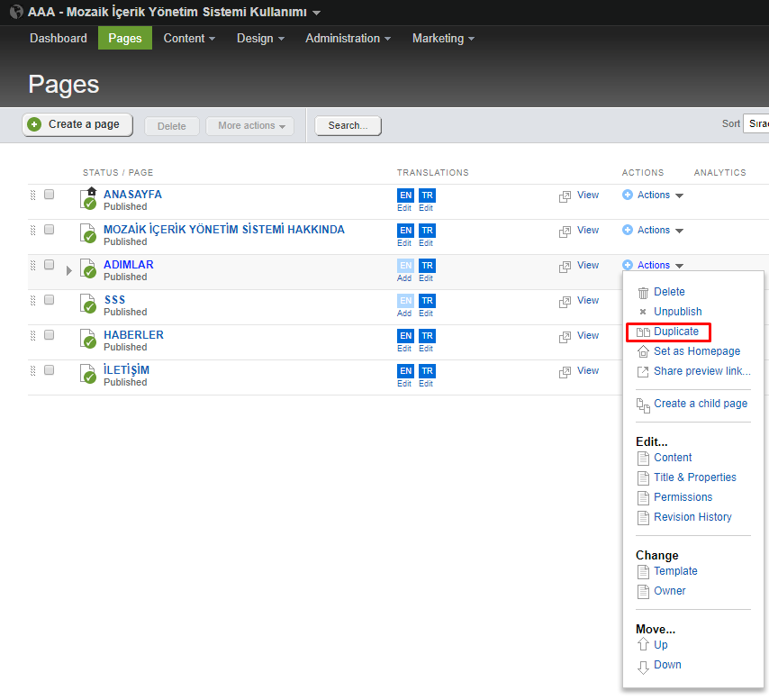The image size is (769, 700).
Task: Select the İLETİŞİM row checkbox
Action: tap(49, 370)
